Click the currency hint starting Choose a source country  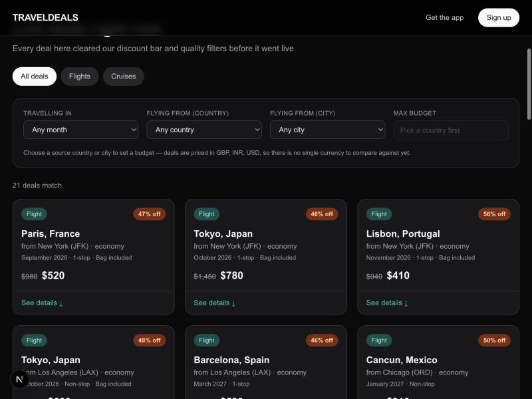click(x=217, y=153)
